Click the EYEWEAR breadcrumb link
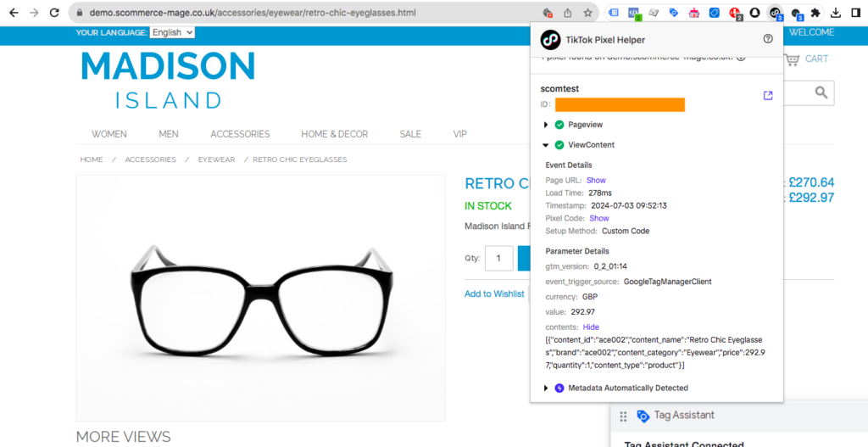The image size is (868, 447). pos(216,159)
